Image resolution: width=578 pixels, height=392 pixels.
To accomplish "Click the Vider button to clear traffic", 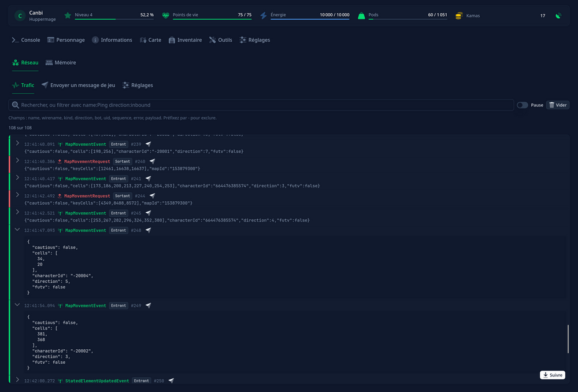I will 558,105.
